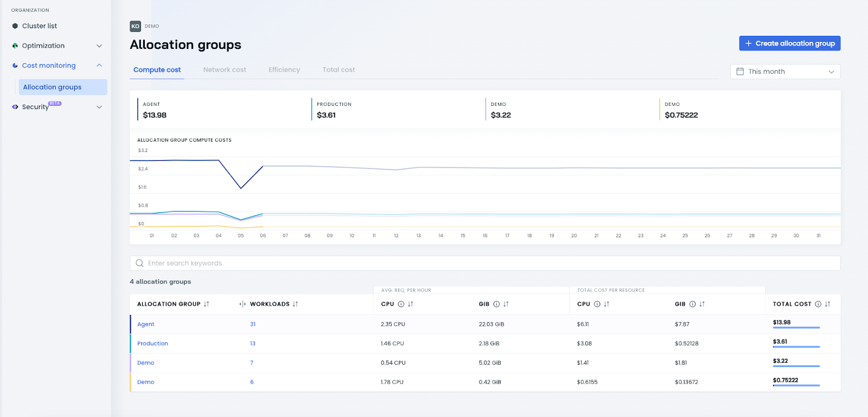The height and width of the screenshot is (417, 868).
Task: Click 4 allocation groups count text
Action: pyautogui.click(x=161, y=282)
